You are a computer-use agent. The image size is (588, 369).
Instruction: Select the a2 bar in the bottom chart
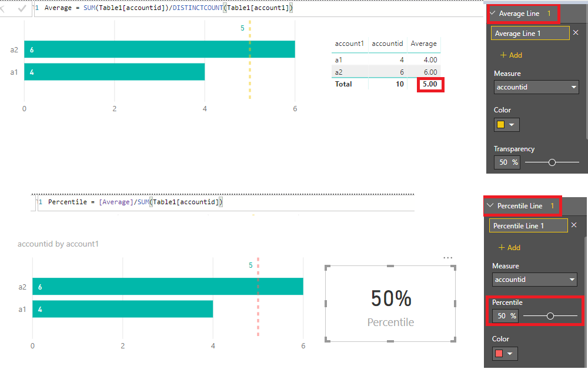point(168,287)
